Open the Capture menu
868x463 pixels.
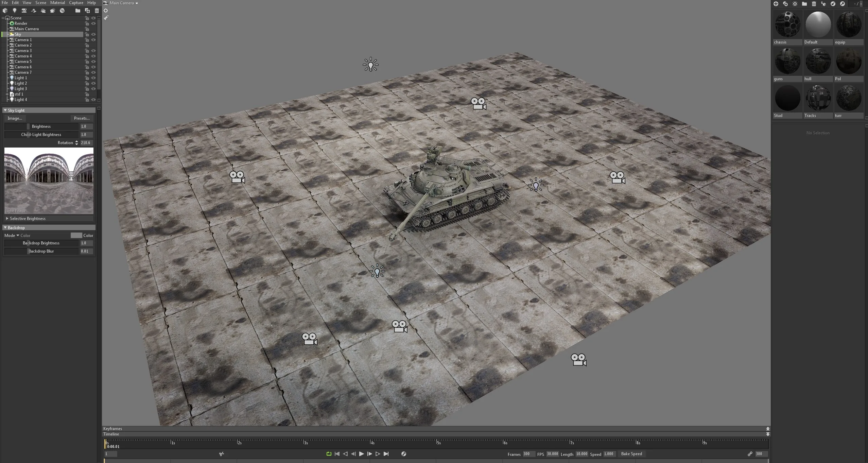pos(76,3)
